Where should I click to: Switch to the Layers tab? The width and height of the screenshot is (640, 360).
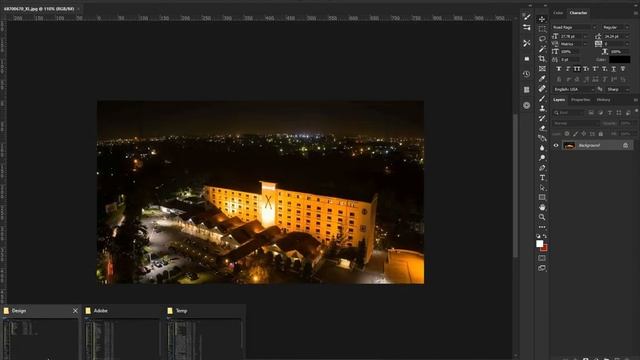[559, 100]
